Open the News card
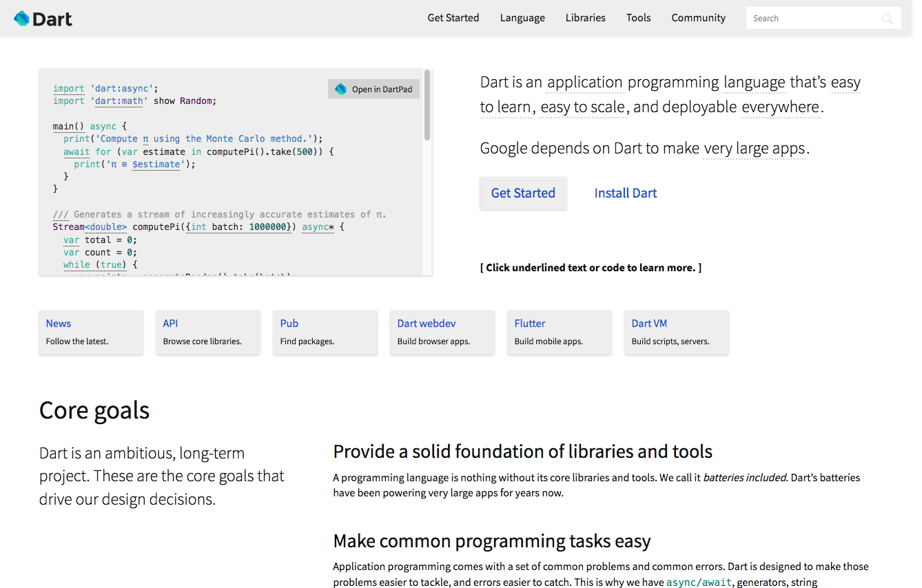This screenshot has width=922, height=588. [91, 333]
